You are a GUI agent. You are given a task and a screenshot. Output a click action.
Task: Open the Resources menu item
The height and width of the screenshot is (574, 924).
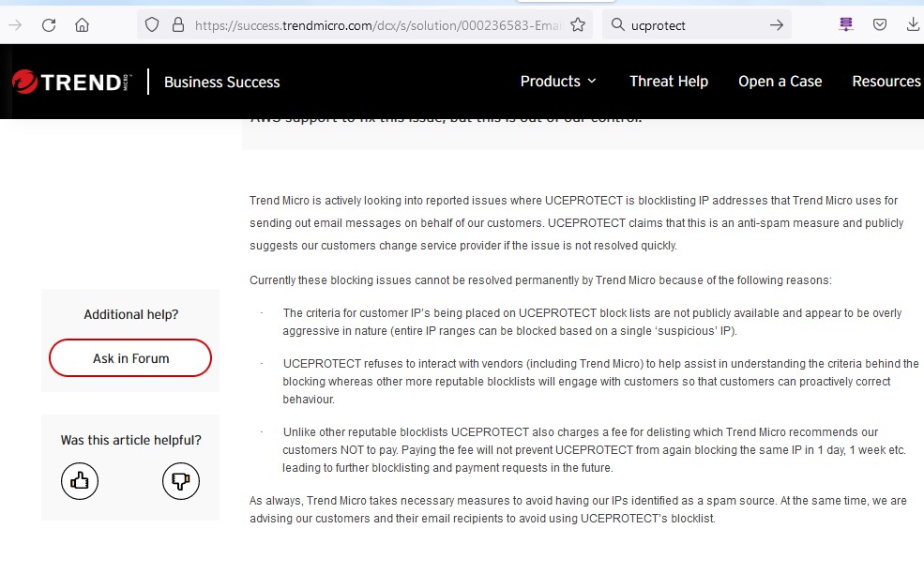[x=886, y=82]
